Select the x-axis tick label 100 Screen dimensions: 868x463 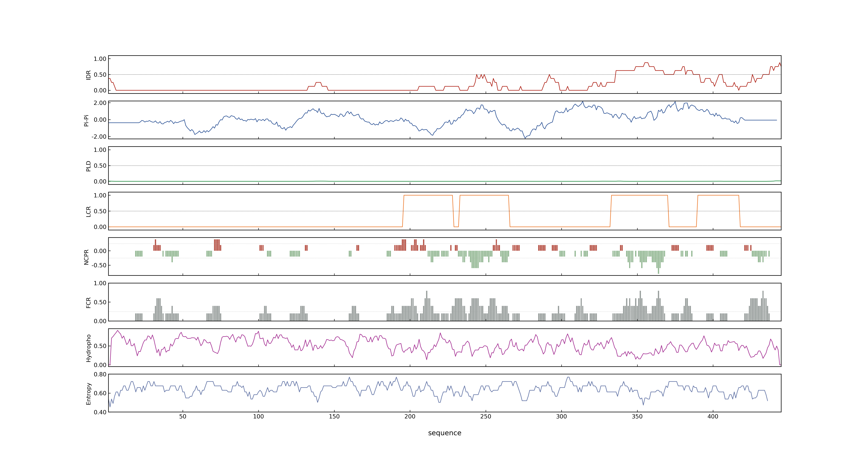pyautogui.click(x=258, y=416)
